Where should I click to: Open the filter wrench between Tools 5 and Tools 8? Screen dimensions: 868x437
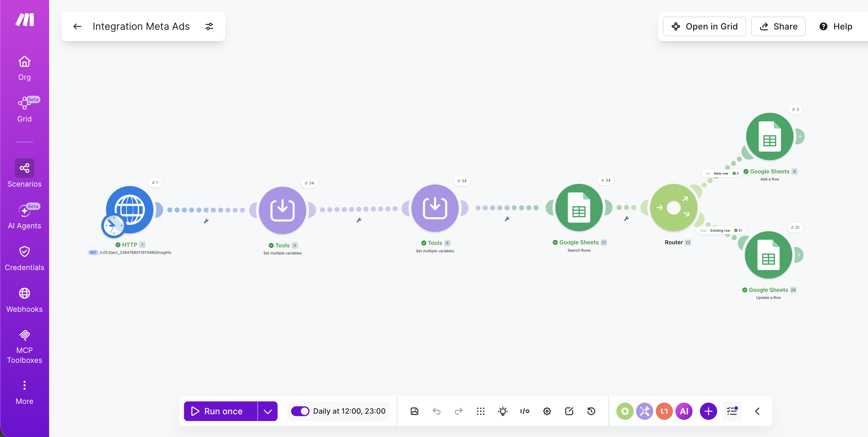coord(359,220)
